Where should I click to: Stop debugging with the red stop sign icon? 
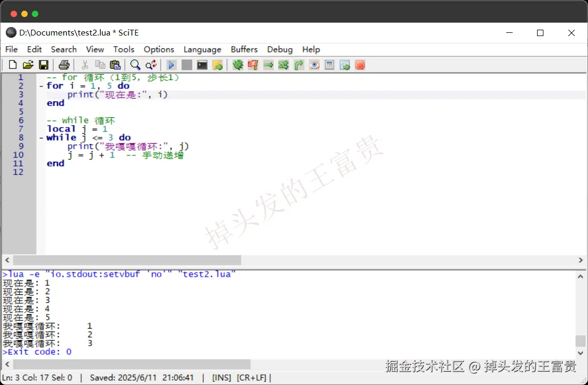point(360,65)
